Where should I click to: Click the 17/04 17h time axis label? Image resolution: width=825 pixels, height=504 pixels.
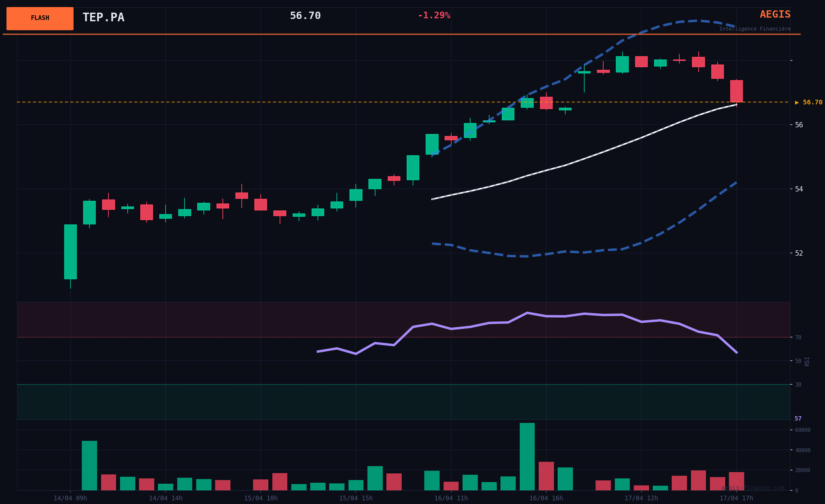736,498
